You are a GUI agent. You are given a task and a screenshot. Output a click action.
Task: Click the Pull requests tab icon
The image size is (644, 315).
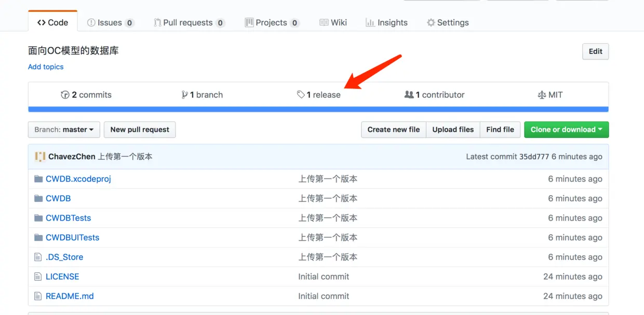pos(157,23)
